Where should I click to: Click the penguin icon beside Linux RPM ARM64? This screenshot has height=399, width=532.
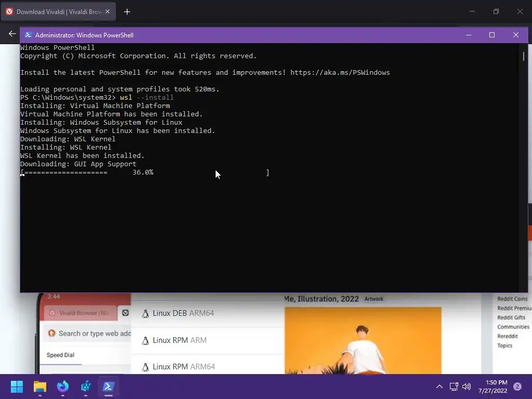[145, 367]
